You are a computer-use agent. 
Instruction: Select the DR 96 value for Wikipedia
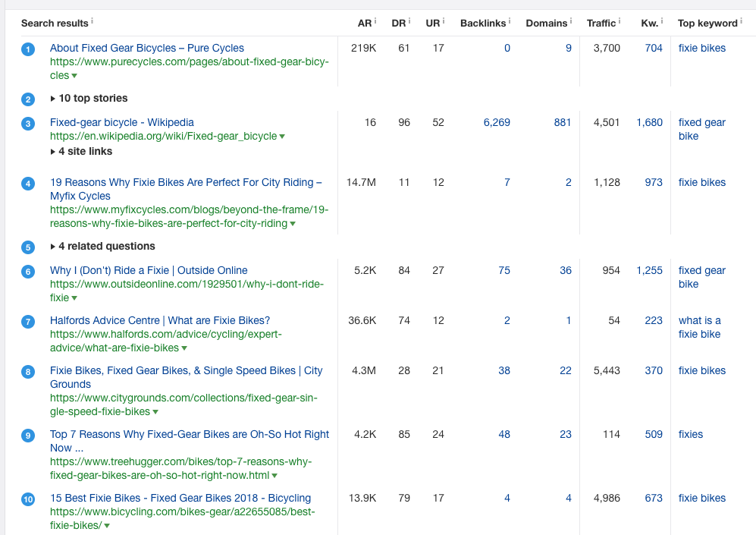(x=404, y=122)
